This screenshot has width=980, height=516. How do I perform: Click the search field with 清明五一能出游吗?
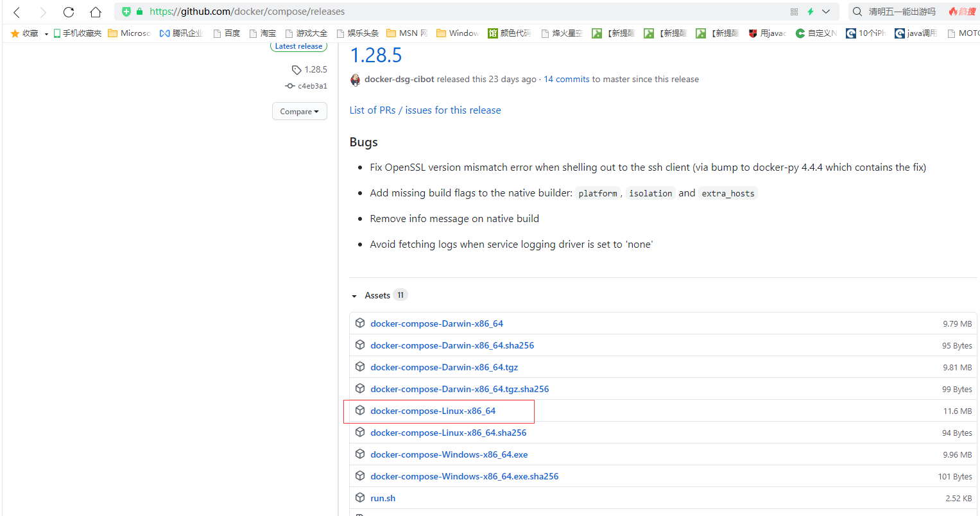pos(902,12)
